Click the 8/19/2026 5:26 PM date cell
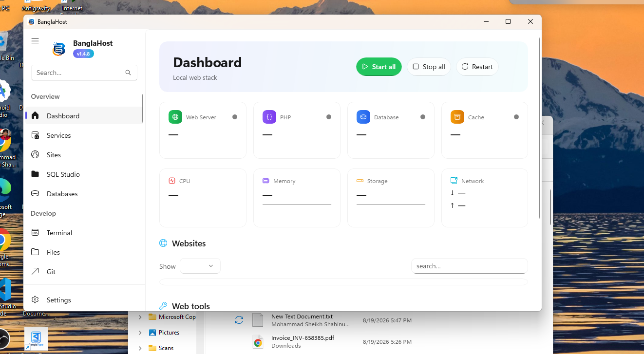Image resolution: width=644 pixels, height=354 pixels. [x=387, y=342]
